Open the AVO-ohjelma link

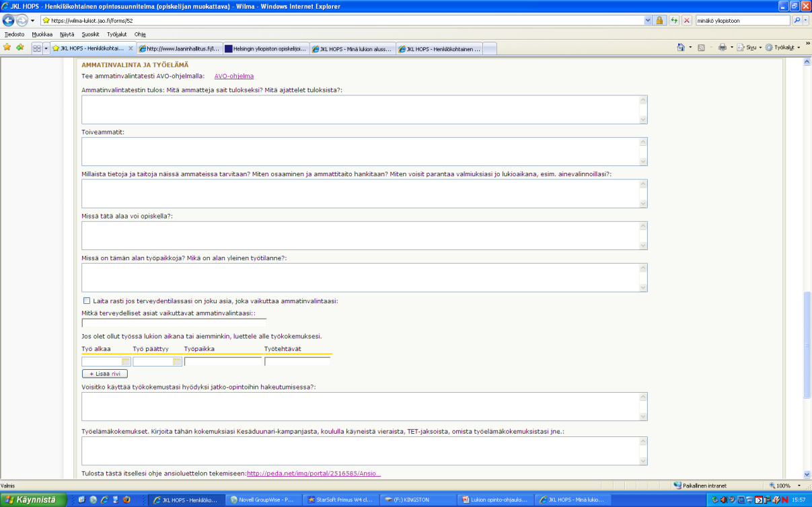(x=233, y=76)
